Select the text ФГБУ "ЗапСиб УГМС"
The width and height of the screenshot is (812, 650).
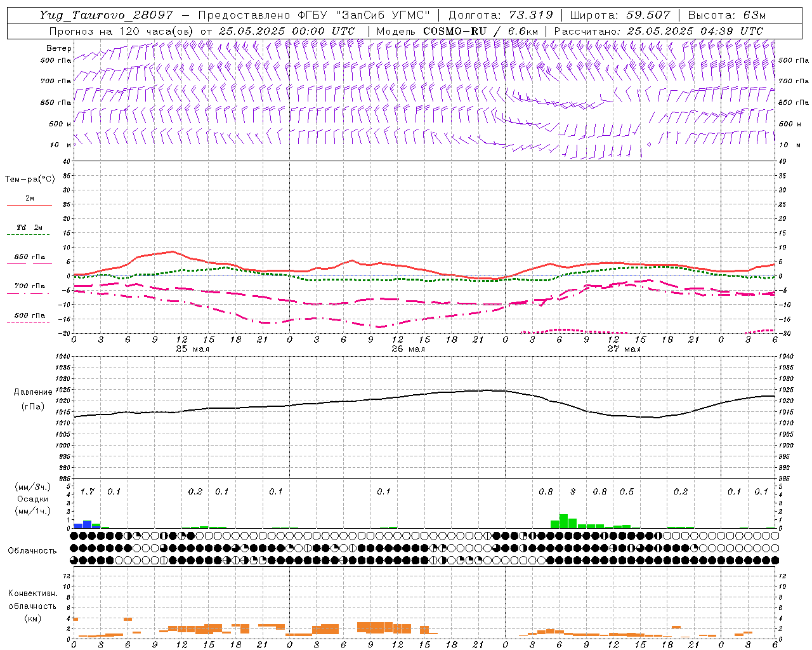point(363,15)
